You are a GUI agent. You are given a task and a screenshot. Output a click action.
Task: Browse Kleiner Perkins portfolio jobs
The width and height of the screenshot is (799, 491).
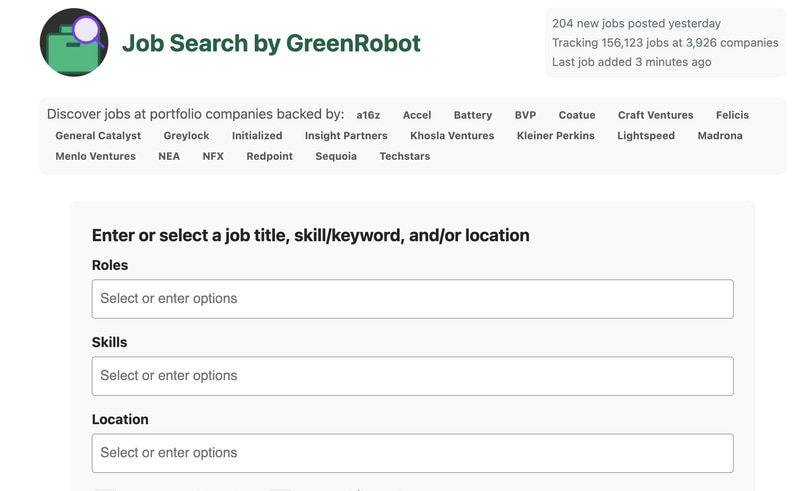tap(555, 136)
